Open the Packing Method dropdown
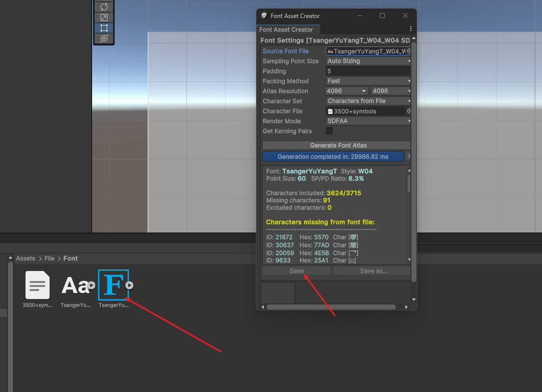Screen dimensions: 542x392 pos(368,80)
